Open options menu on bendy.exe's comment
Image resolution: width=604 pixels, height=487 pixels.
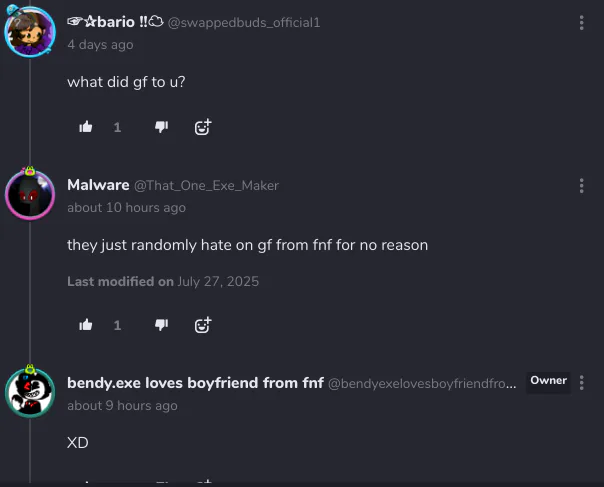click(x=581, y=383)
